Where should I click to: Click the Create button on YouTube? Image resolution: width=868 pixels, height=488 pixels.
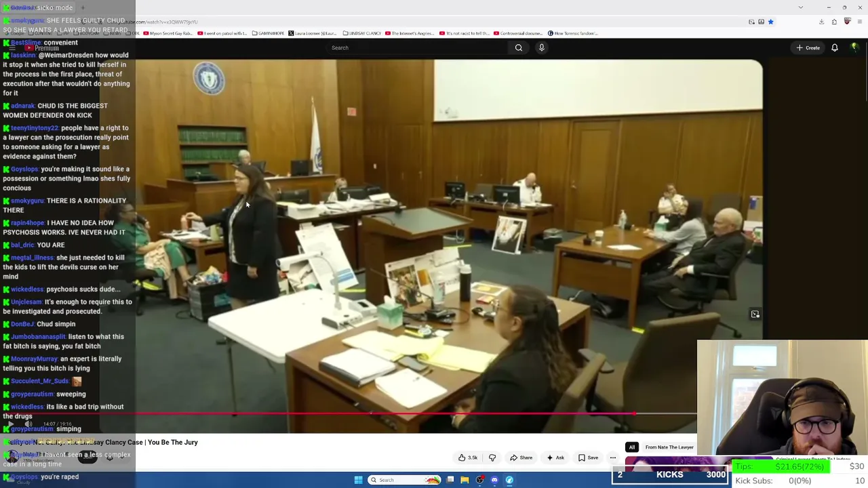tap(808, 47)
